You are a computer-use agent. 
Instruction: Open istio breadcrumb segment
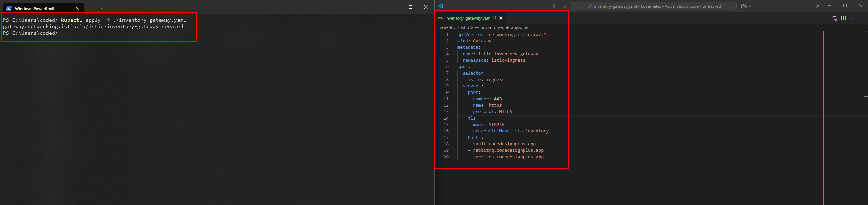point(465,27)
